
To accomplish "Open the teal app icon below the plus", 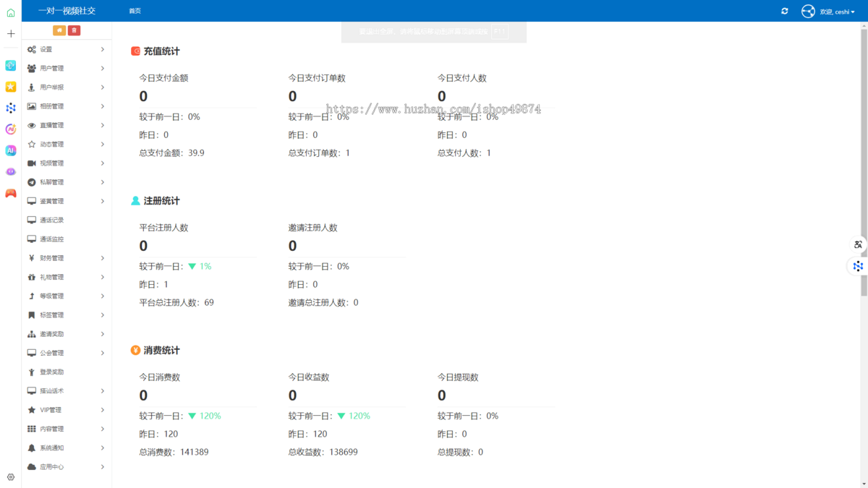I will (x=11, y=66).
